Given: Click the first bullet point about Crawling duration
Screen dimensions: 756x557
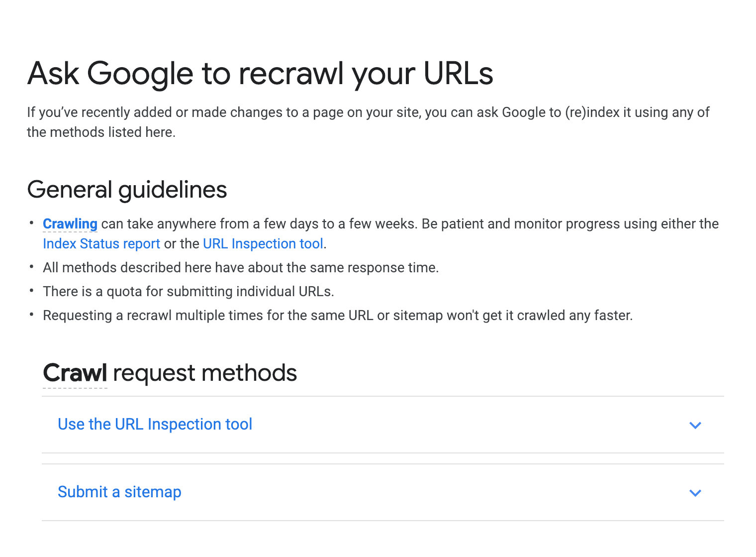Looking at the screenshot, I should [380, 233].
